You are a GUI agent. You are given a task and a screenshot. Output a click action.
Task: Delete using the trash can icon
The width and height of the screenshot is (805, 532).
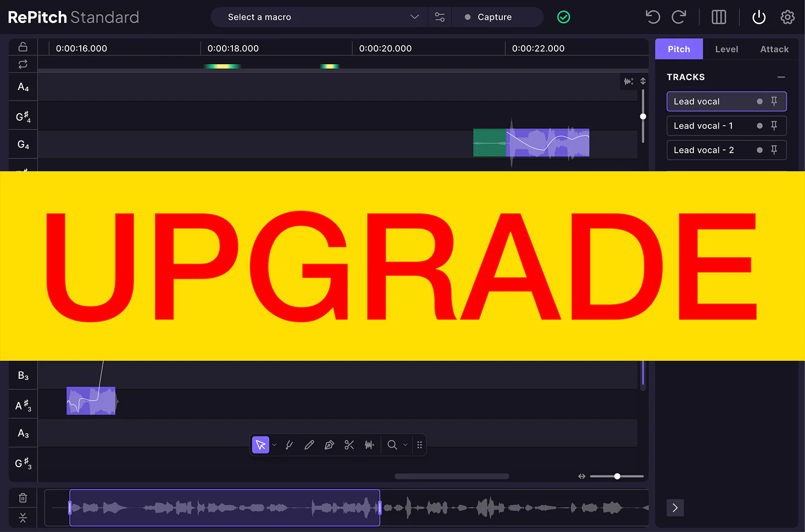coord(23,498)
